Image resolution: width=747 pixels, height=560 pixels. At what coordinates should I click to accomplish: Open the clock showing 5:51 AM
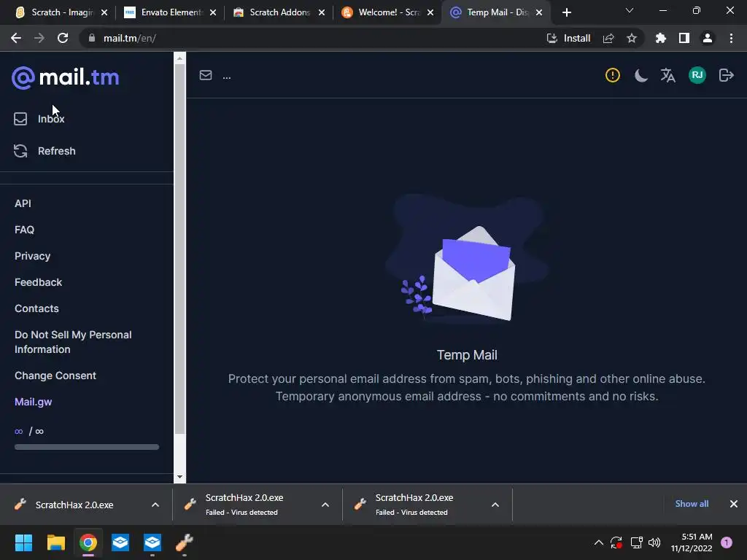click(x=692, y=542)
